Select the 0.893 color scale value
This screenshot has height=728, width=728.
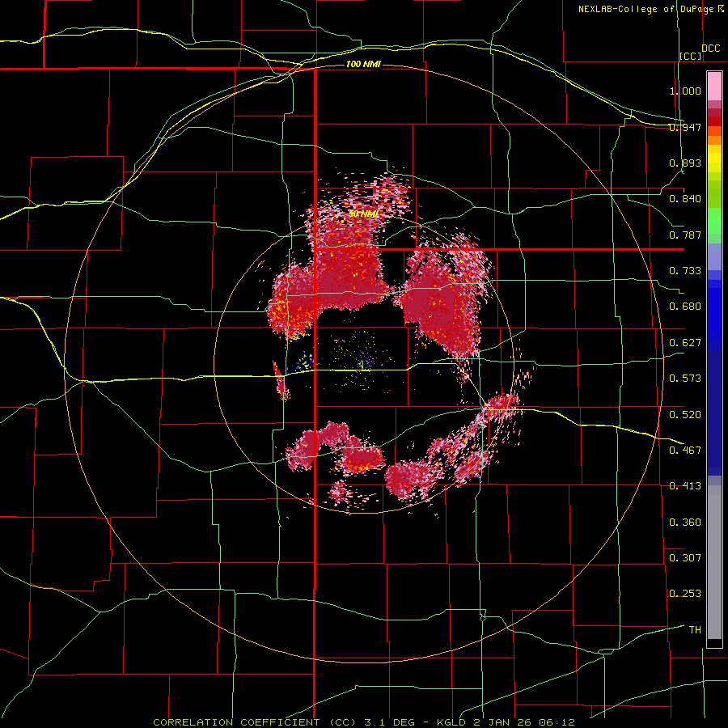tap(685, 163)
